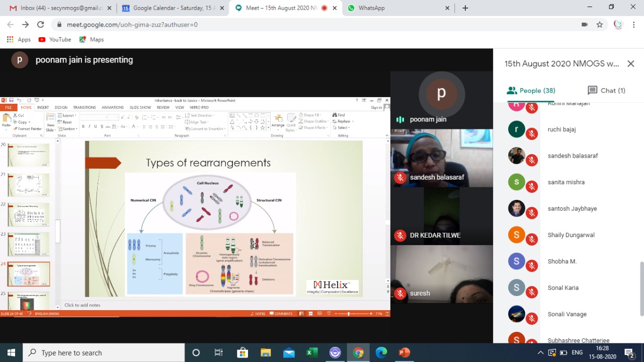The height and width of the screenshot is (362, 644).
Task: Click mute indicator on suresh video tile
Action: coord(400,293)
